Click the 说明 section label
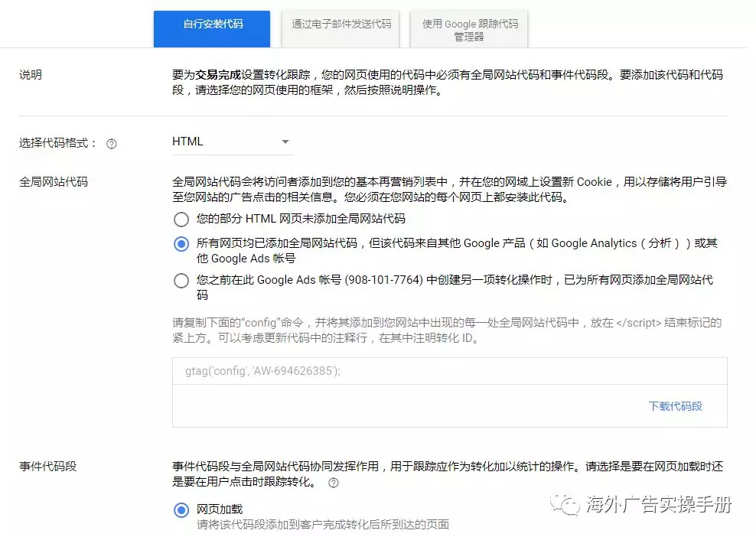This screenshot has height=537, width=756. click(31, 75)
